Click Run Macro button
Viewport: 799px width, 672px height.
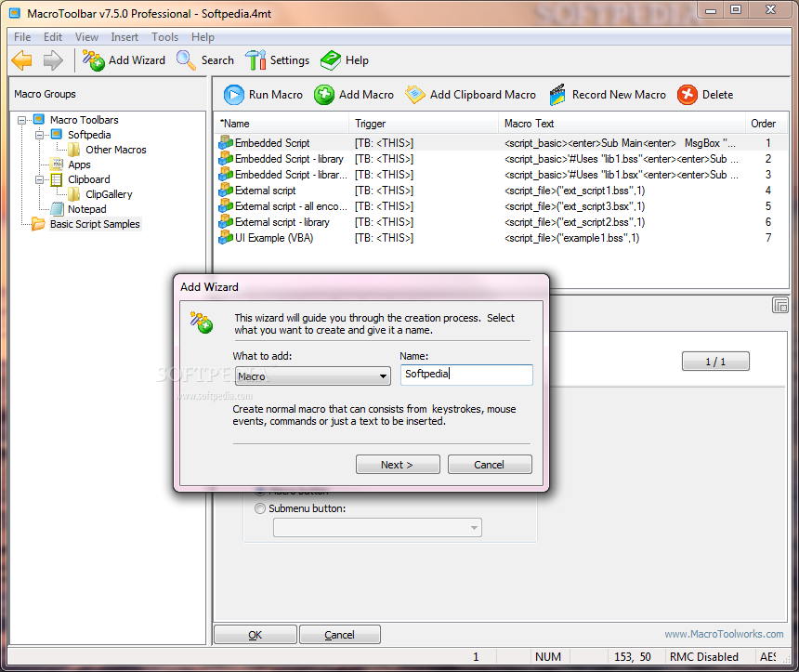(263, 95)
